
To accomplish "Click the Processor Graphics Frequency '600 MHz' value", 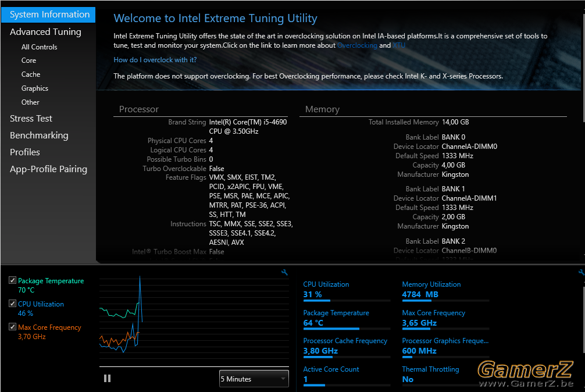I will click(419, 351).
